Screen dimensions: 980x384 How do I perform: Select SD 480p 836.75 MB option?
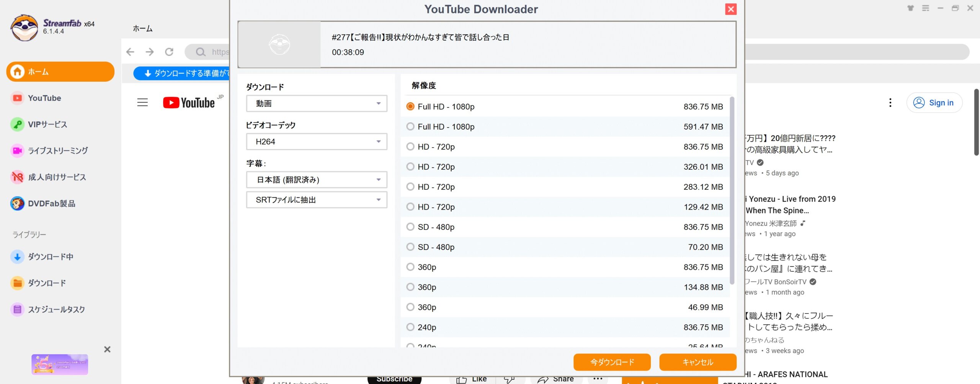565,227
